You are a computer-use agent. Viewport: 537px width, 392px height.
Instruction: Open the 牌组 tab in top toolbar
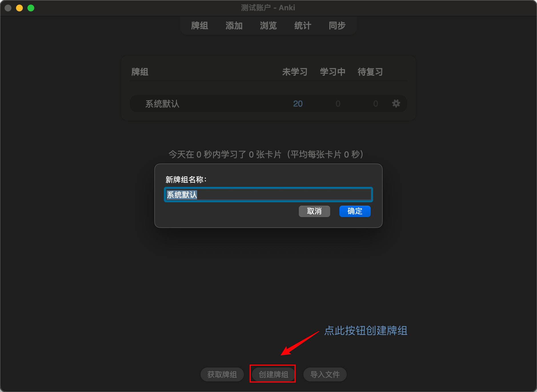click(x=200, y=26)
